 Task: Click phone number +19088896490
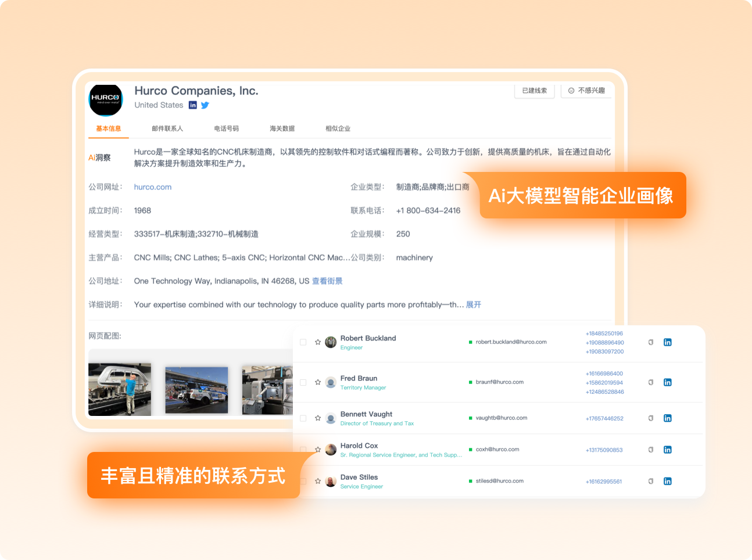coord(605,343)
